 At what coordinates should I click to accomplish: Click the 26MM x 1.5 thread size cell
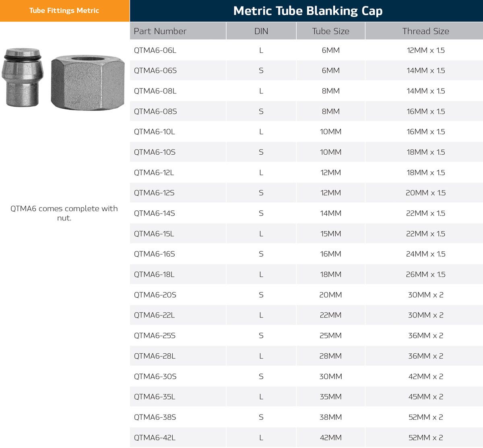point(425,274)
